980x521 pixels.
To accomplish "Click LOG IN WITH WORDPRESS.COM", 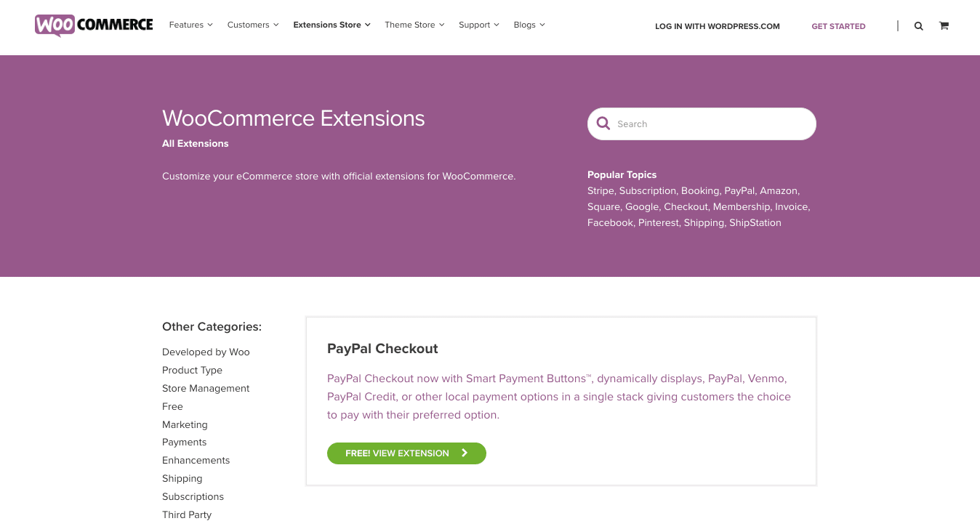I will 717,26.
